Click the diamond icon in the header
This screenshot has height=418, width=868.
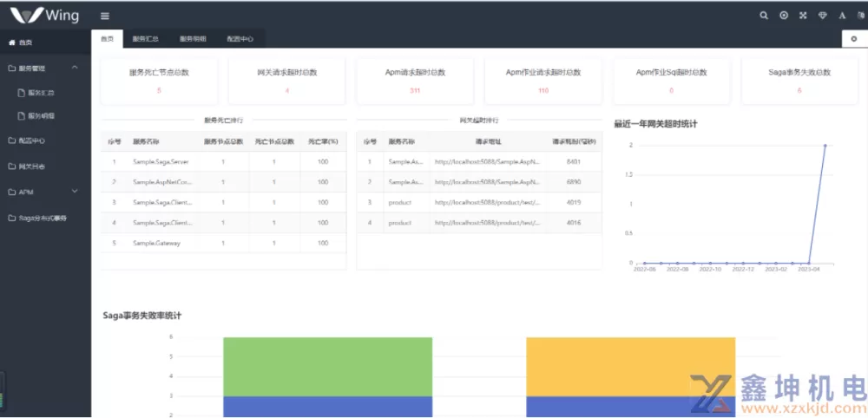tap(823, 16)
